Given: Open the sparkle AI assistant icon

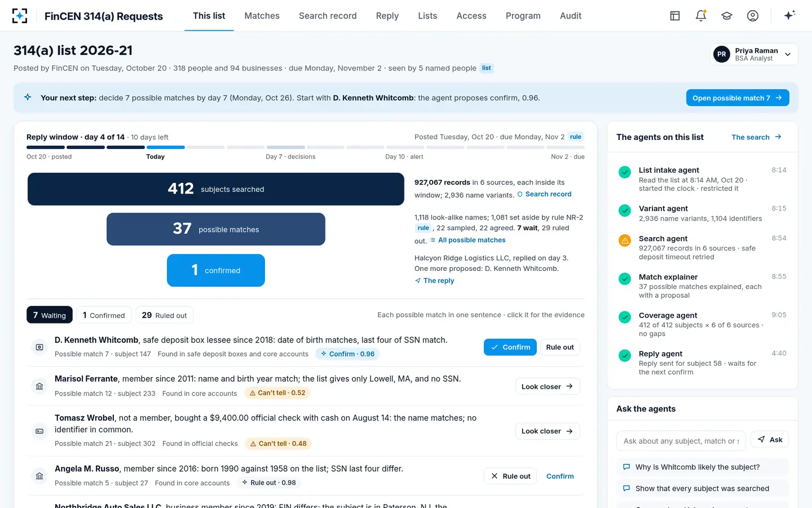Looking at the screenshot, I should click(789, 15).
